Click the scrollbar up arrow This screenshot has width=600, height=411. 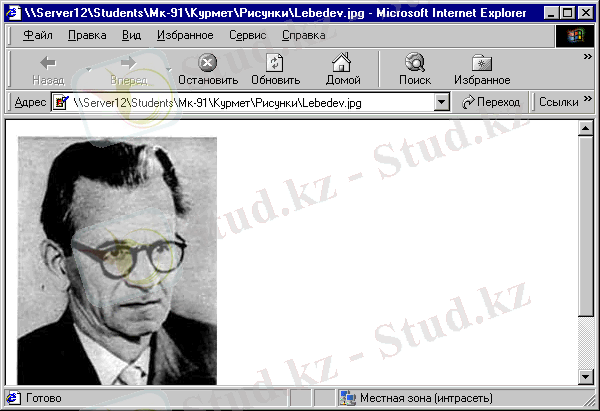click(585, 128)
